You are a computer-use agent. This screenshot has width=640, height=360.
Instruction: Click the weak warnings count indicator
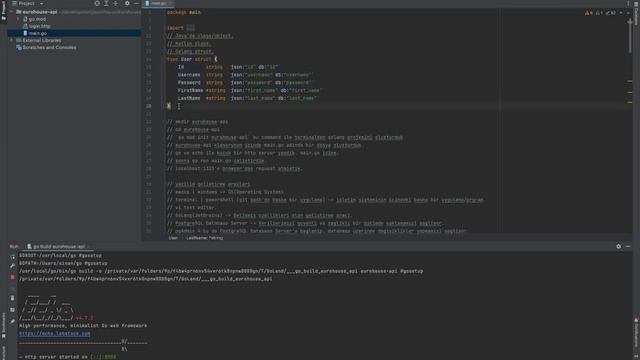pos(599,13)
